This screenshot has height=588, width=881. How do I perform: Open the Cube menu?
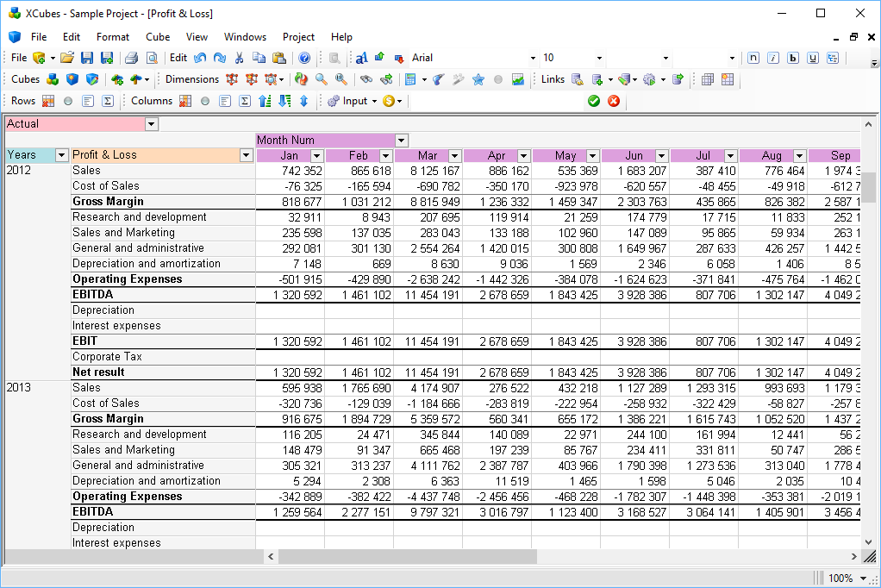(158, 37)
